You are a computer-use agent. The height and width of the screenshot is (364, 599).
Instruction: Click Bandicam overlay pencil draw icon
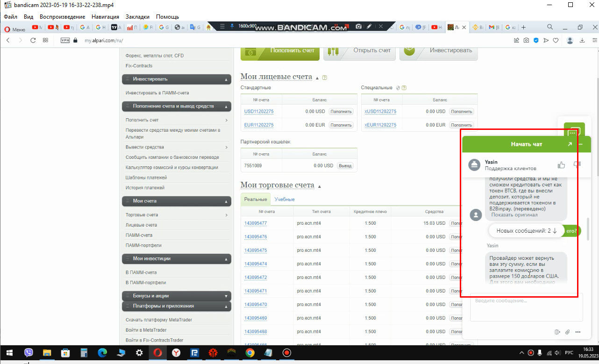click(369, 27)
